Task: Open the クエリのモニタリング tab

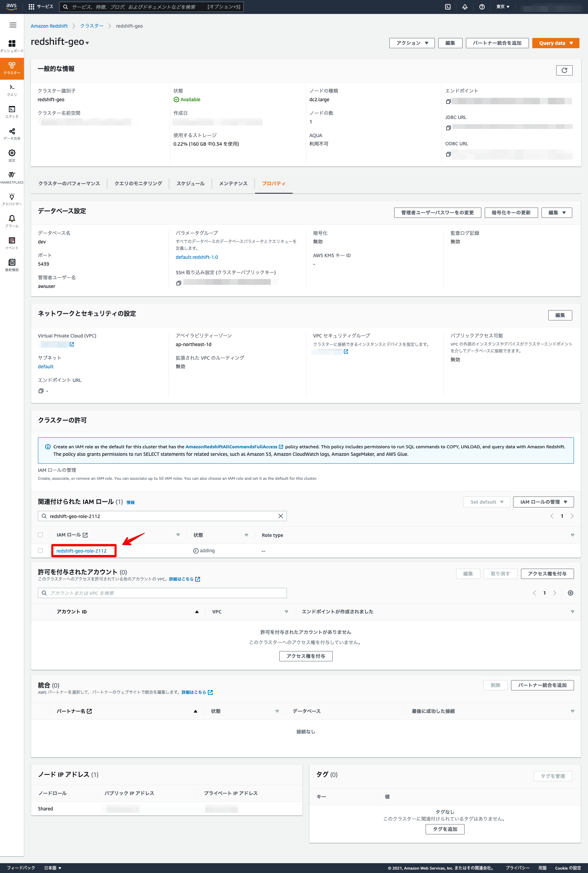Action: [x=138, y=183]
